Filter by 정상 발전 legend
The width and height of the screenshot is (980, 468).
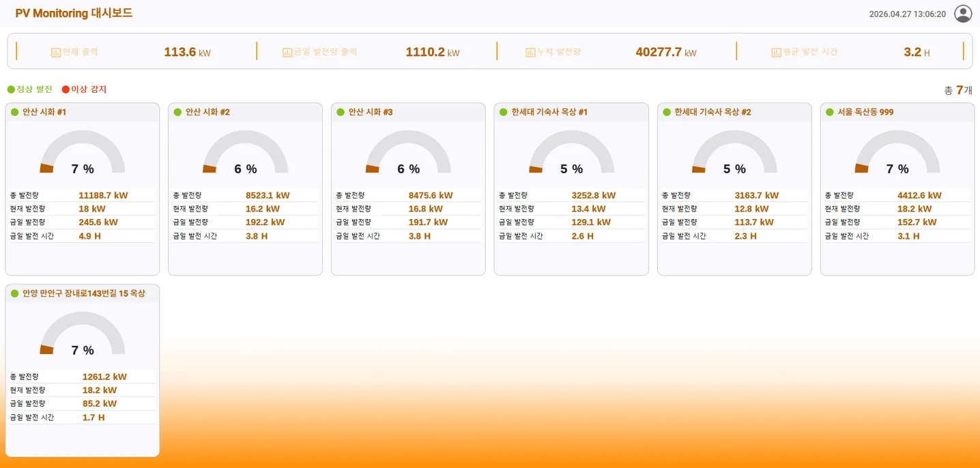(x=29, y=89)
